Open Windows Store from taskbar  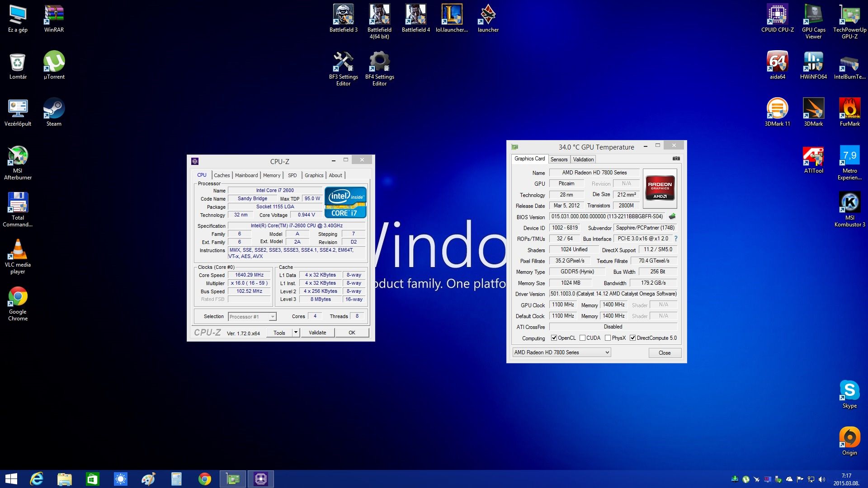pyautogui.click(x=92, y=479)
